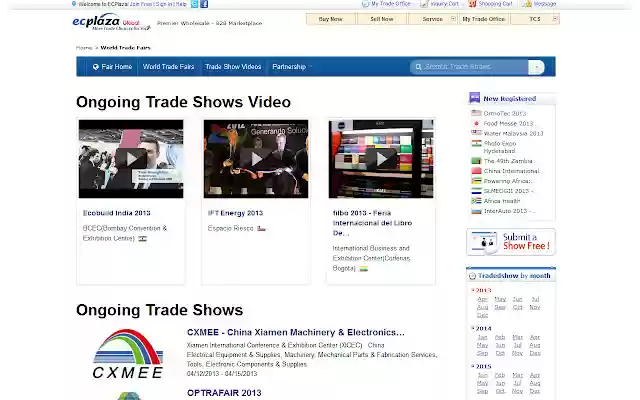The image size is (640, 400).
Task: Click the Chile flag next to Espacio Riesco
Action: 261,229
